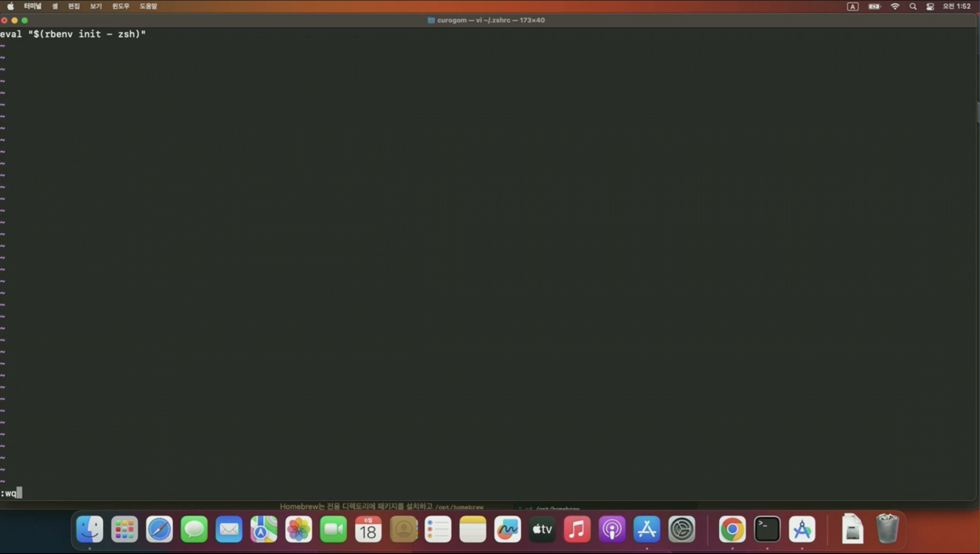Click the menu bar clock 오전 1:52
This screenshot has height=554, width=980.
tap(957, 6)
